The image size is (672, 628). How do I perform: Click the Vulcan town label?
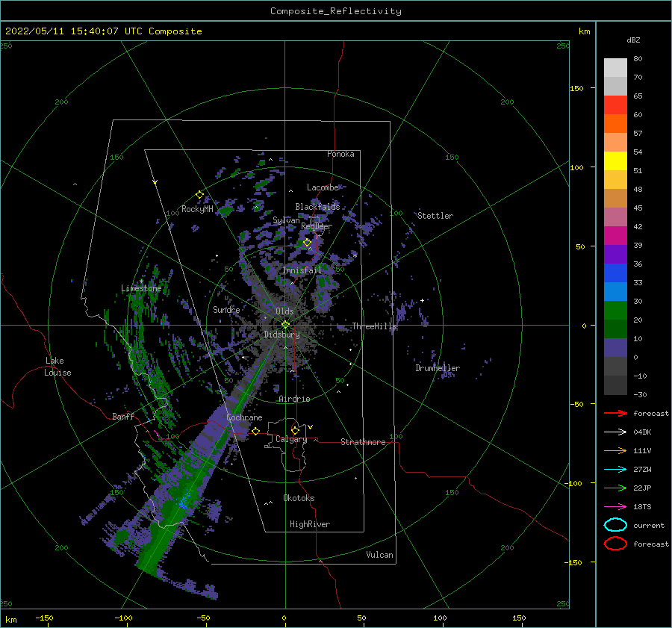tap(379, 555)
